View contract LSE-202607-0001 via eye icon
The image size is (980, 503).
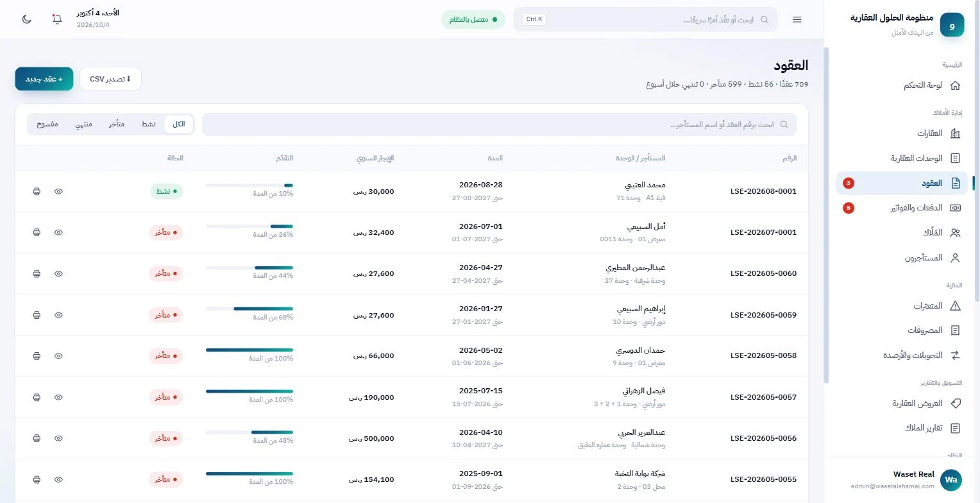click(x=58, y=232)
